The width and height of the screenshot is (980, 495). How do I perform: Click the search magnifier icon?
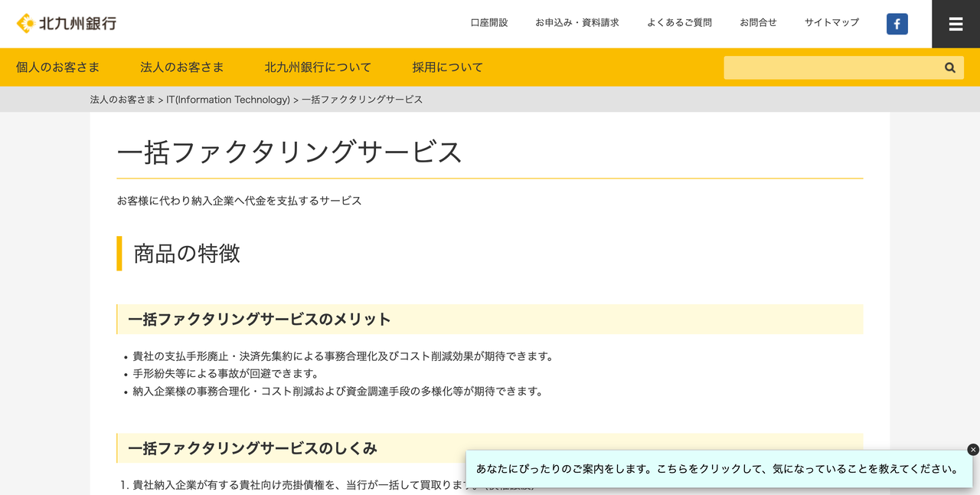point(950,67)
